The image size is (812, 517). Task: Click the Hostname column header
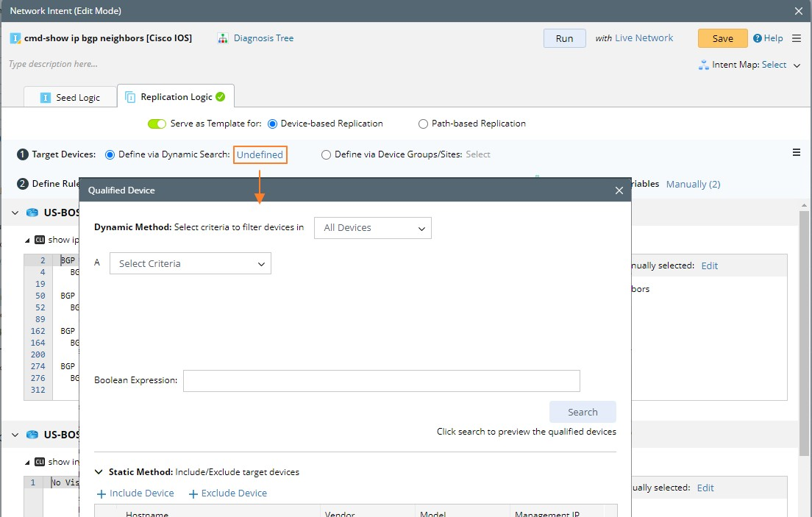coord(147,514)
